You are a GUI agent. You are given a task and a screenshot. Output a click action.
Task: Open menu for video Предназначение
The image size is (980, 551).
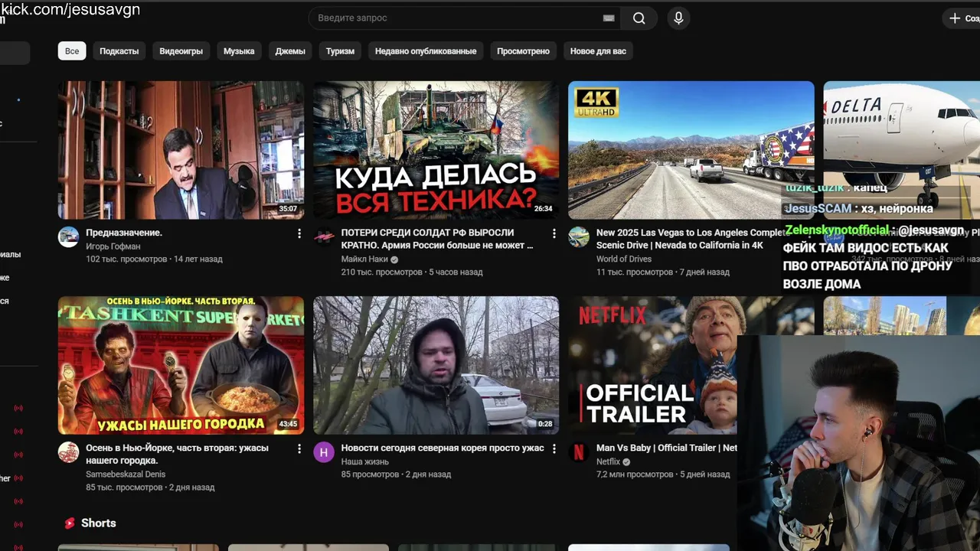click(299, 233)
